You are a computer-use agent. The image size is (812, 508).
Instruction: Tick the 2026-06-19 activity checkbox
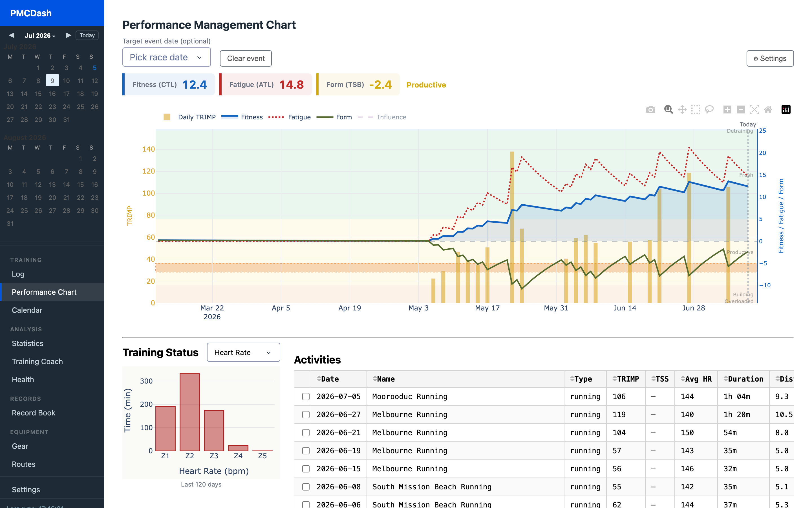tap(306, 450)
